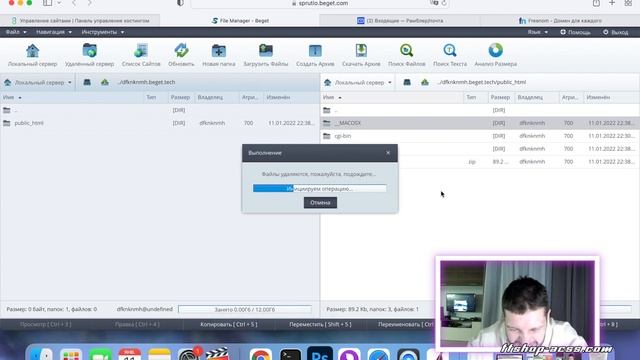The image size is (640, 360).
Task: Click the Просмотр [ Ctrl + 3 ] button
Action: [46, 324]
